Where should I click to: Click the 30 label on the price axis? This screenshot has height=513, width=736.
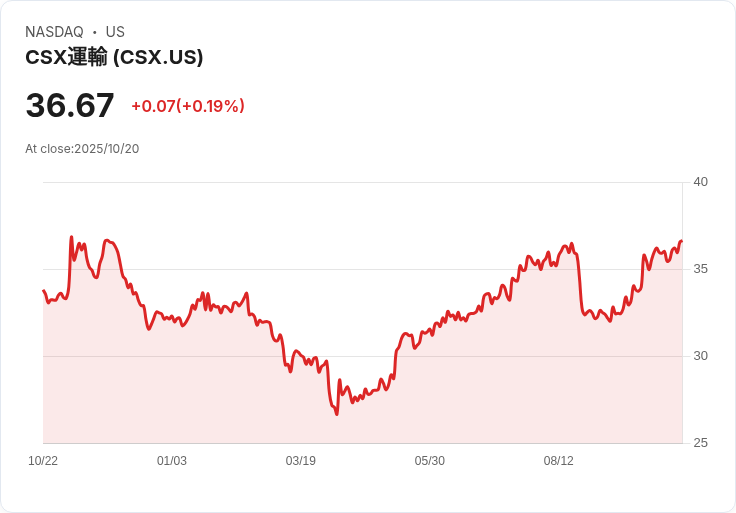coord(700,356)
